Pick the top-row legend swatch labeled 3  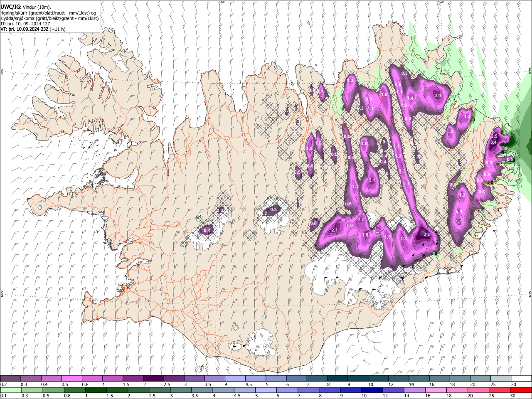194,379
